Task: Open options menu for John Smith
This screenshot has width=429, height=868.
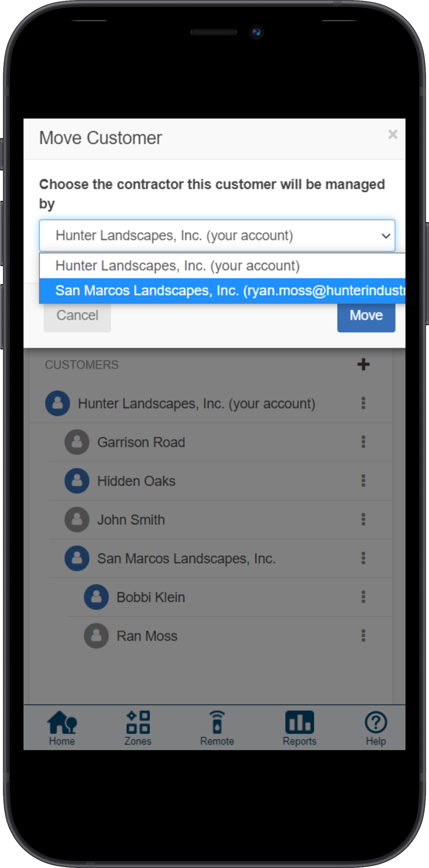Action: [x=363, y=519]
